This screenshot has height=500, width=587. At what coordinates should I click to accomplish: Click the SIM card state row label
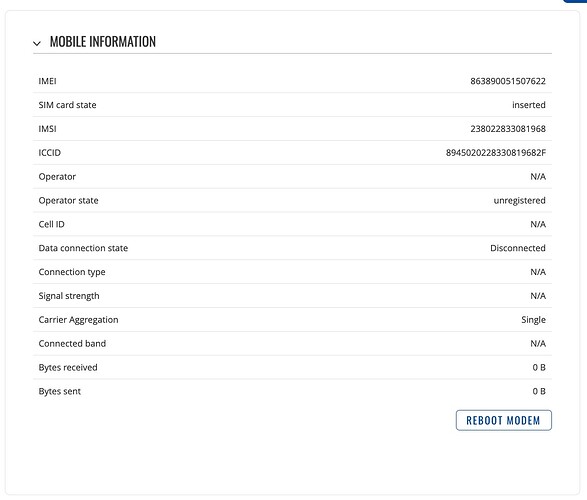click(x=67, y=105)
